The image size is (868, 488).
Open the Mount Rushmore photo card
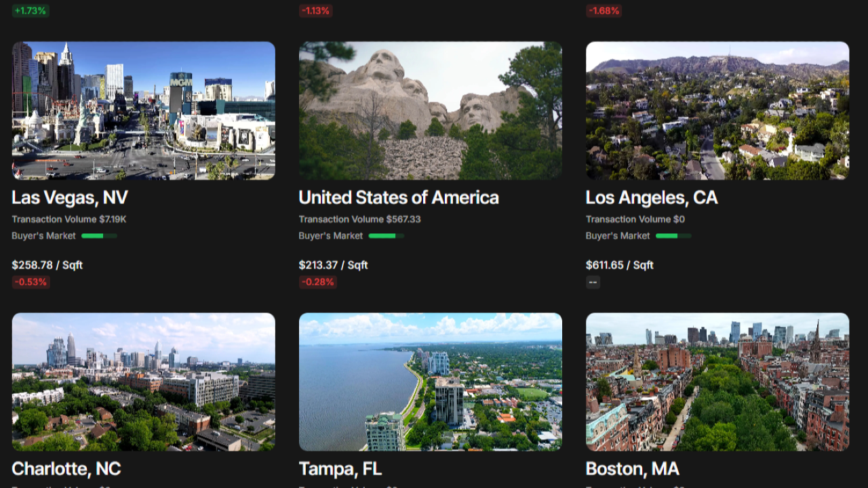pyautogui.click(x=431, y=110)
